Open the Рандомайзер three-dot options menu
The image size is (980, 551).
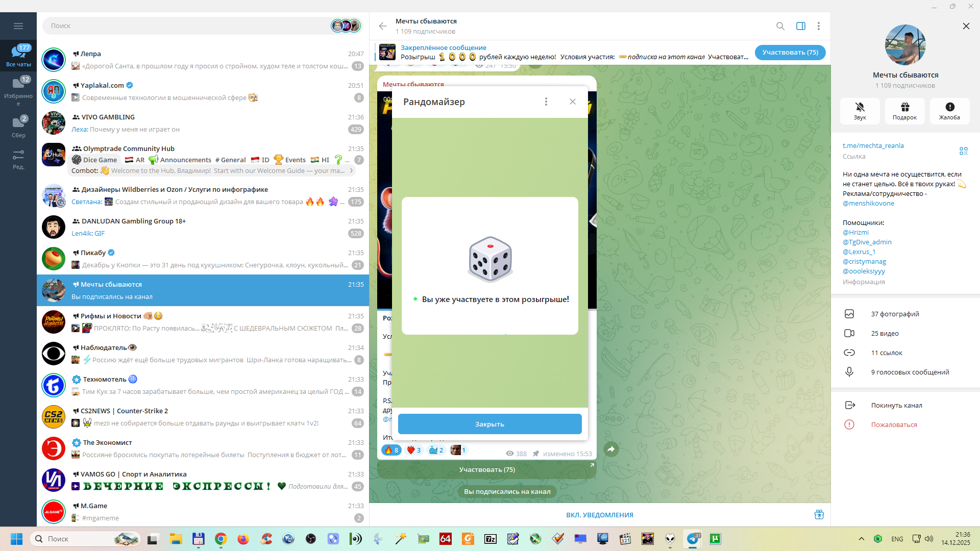[546, 102]
